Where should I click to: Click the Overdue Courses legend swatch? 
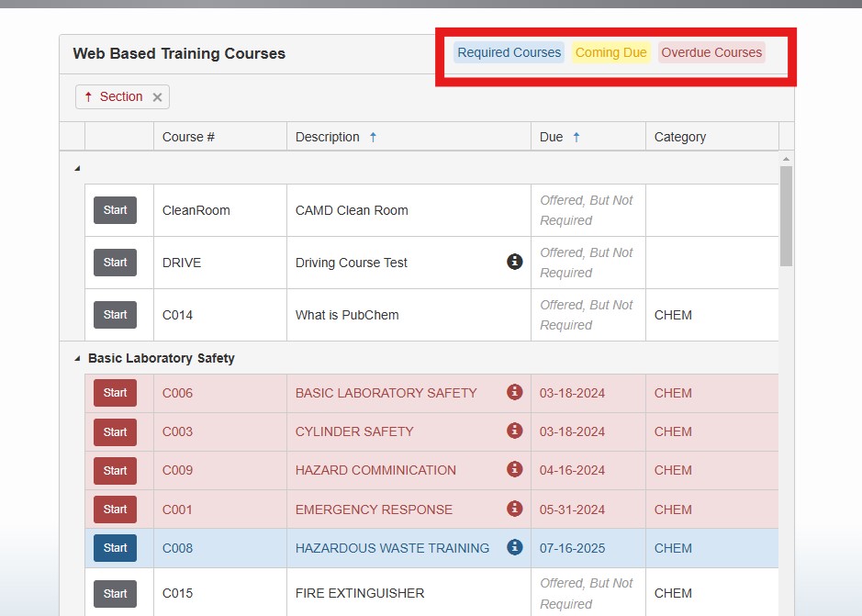click(711, 52)
